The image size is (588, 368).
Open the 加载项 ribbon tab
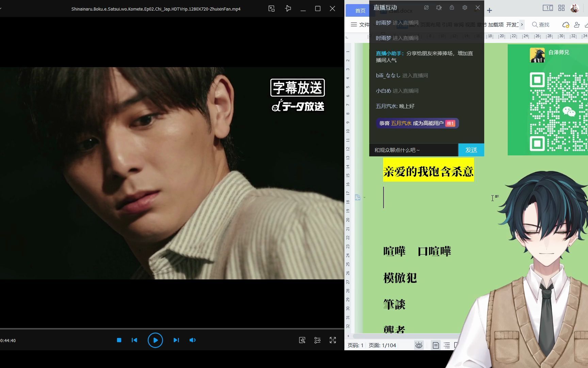pos(496,25)
